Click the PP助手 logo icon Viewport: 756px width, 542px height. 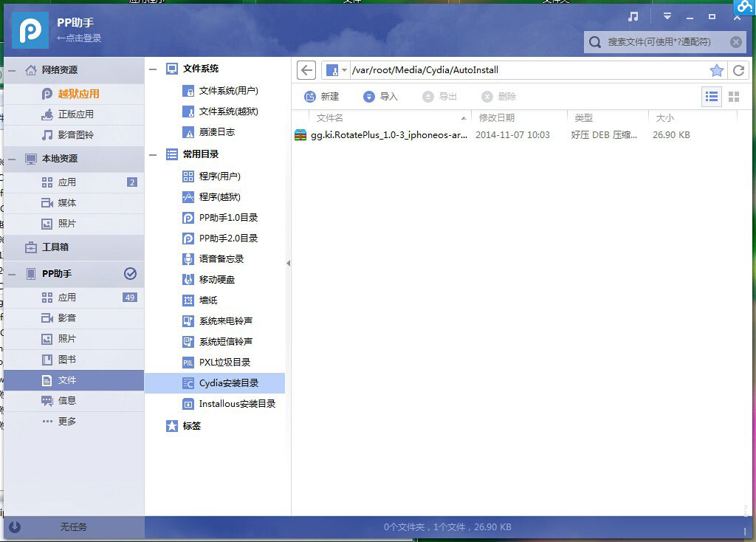30,30
